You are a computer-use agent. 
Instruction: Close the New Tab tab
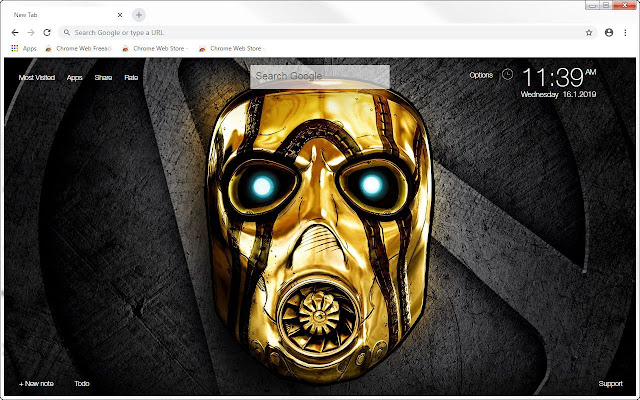point(120,15)
